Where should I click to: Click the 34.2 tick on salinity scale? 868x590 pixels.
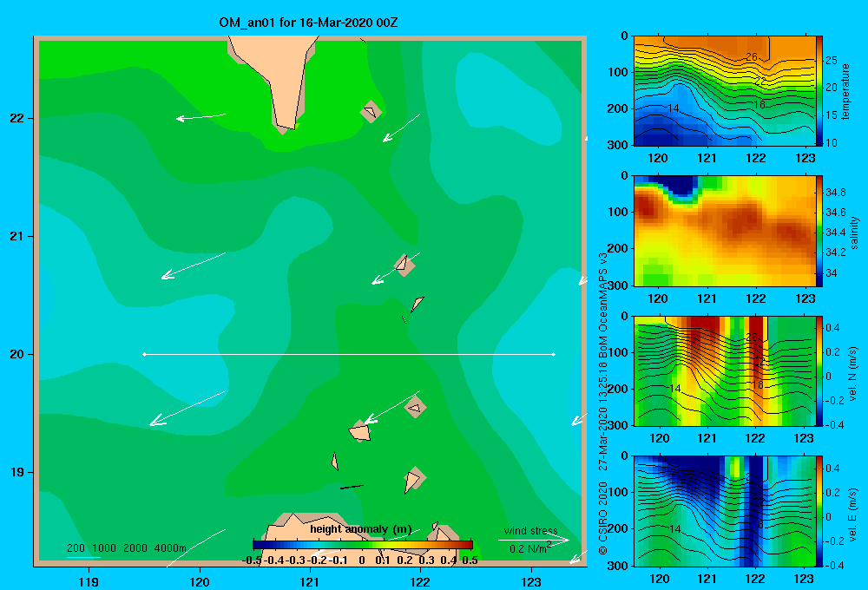click(835, 252)
